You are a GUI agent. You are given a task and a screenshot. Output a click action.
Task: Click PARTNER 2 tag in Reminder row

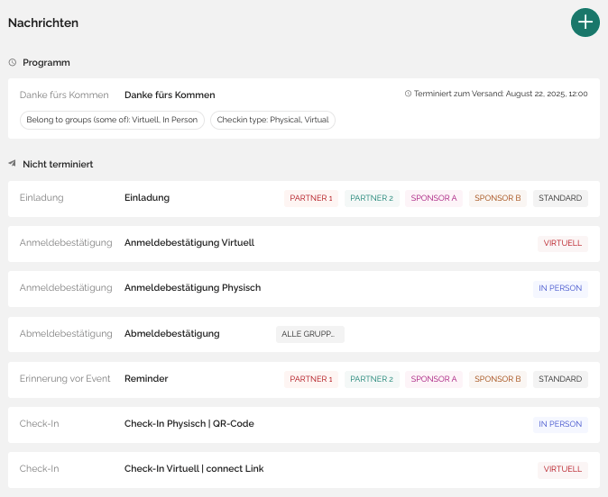372,379
